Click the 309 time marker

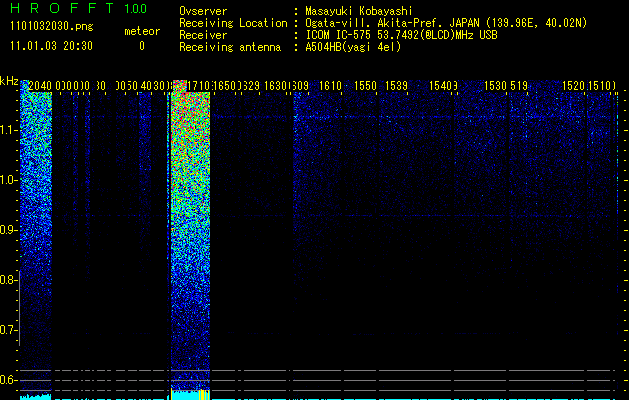[x=301, y=86]
